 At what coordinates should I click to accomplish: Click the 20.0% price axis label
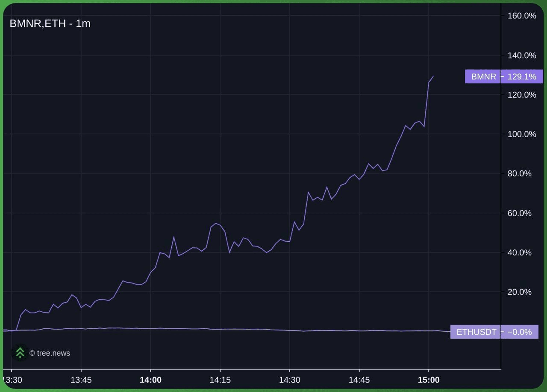click(x=519, y=292)
